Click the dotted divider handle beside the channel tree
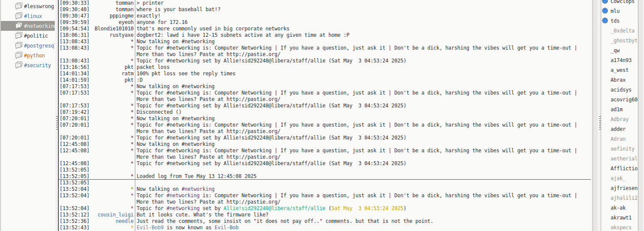This screenshot has height=231, width=644. [x=57, y=124]
